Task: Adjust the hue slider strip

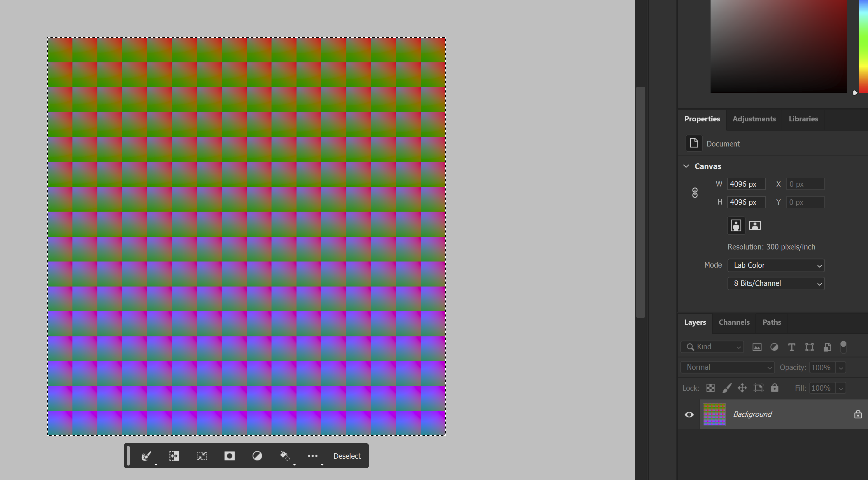Action: (863, 46)
